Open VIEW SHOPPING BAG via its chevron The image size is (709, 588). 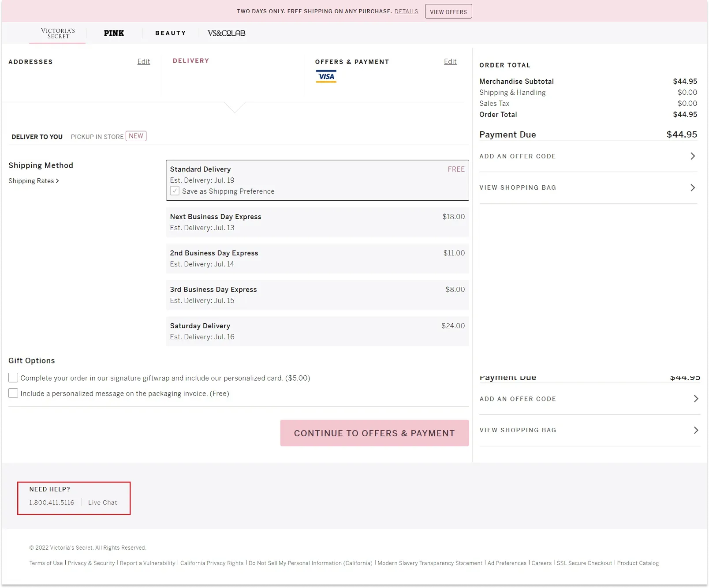(x=692, y=187)
